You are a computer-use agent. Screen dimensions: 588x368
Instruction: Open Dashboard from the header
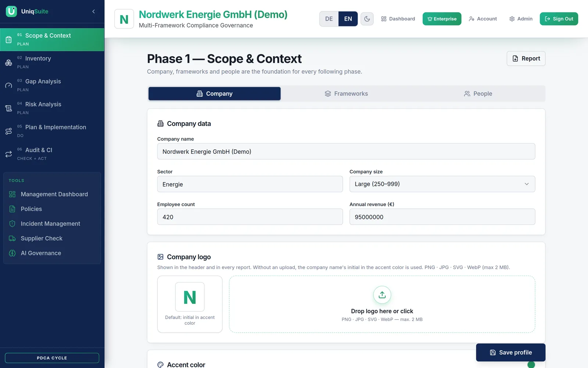pyautogui.click(x=398, y=19)
